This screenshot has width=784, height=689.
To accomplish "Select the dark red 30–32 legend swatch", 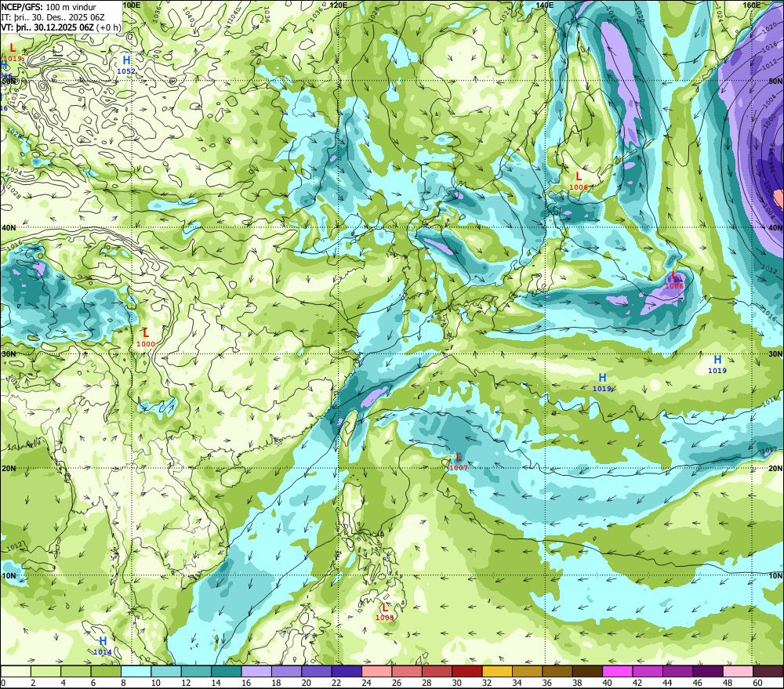I will [x=467, y=672].
